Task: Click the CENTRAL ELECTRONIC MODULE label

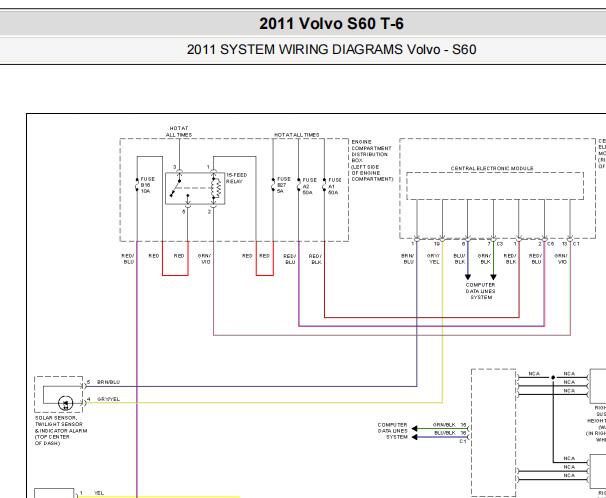Action: [x=492, y=168]
